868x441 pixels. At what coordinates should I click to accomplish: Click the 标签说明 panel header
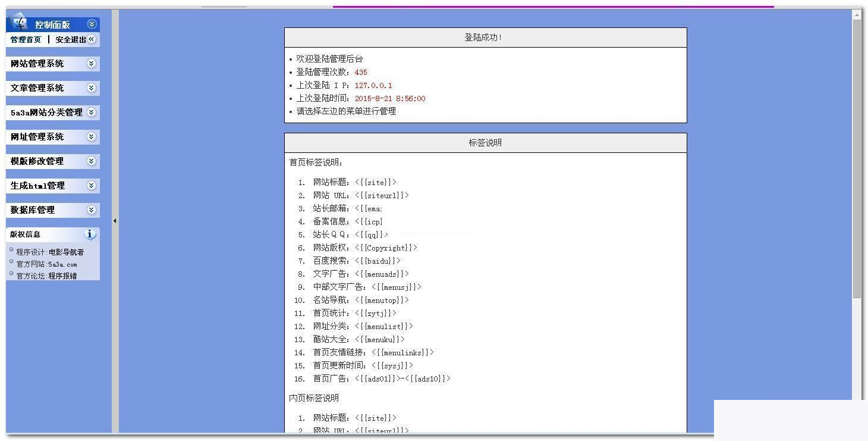click(485, 142)
